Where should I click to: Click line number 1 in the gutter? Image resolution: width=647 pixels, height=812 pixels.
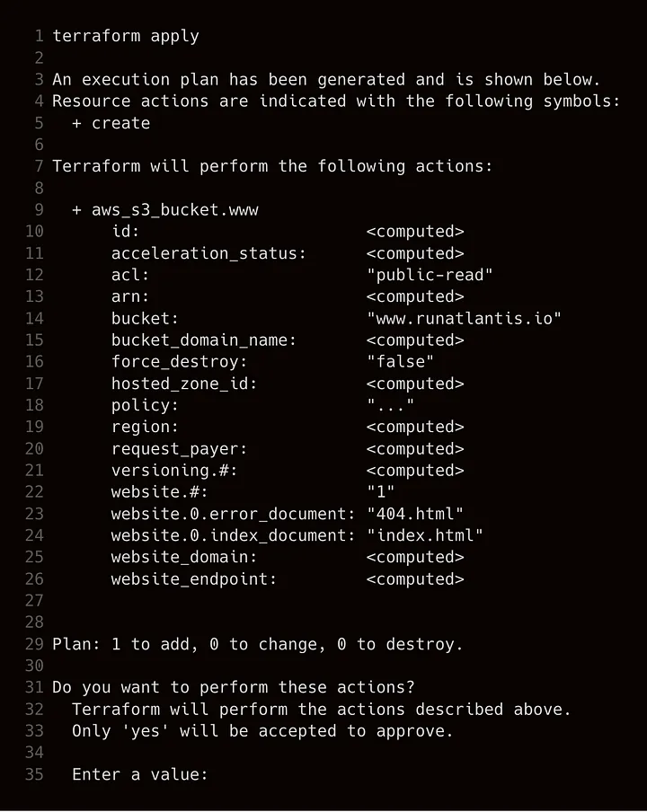[x=39, y=36]
